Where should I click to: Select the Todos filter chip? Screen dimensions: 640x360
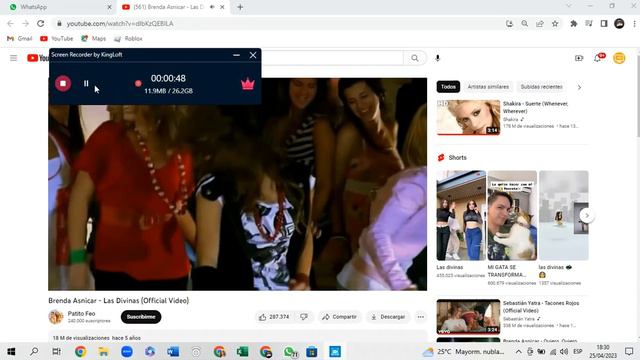(x=448, y=87)
